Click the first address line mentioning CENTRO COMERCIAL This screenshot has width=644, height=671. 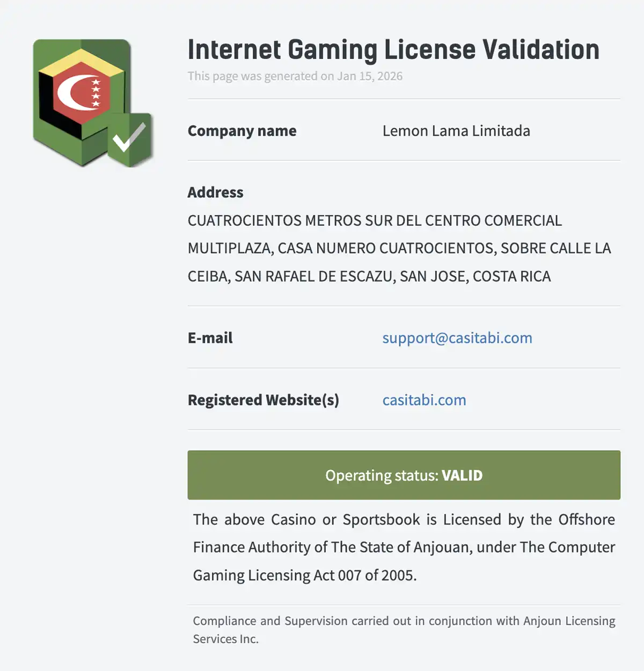tap(375, 220)
